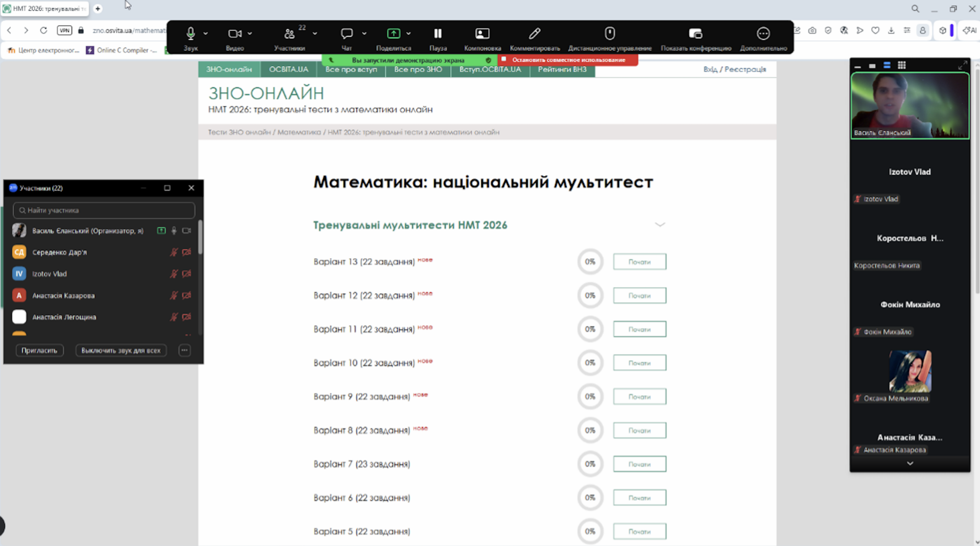Open the Компоновка layout icon

pos(482,34)
